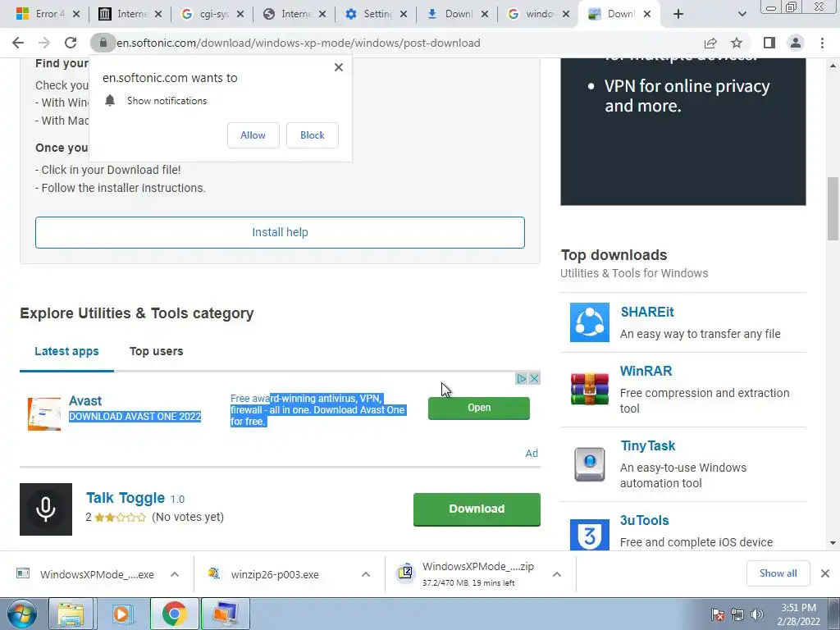Close the downloads bar
This screenshot has height=630, width=840.
(x=825, y=573)
